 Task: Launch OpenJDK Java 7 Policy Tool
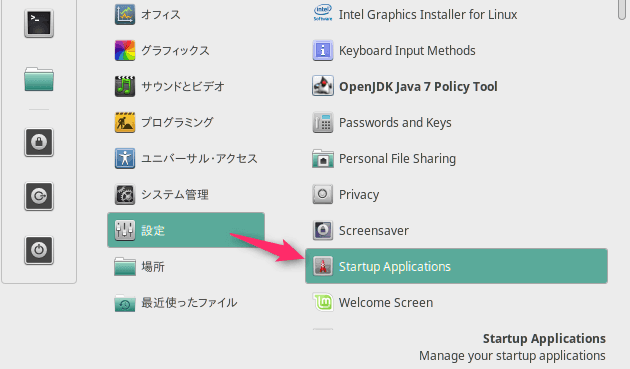456,86
